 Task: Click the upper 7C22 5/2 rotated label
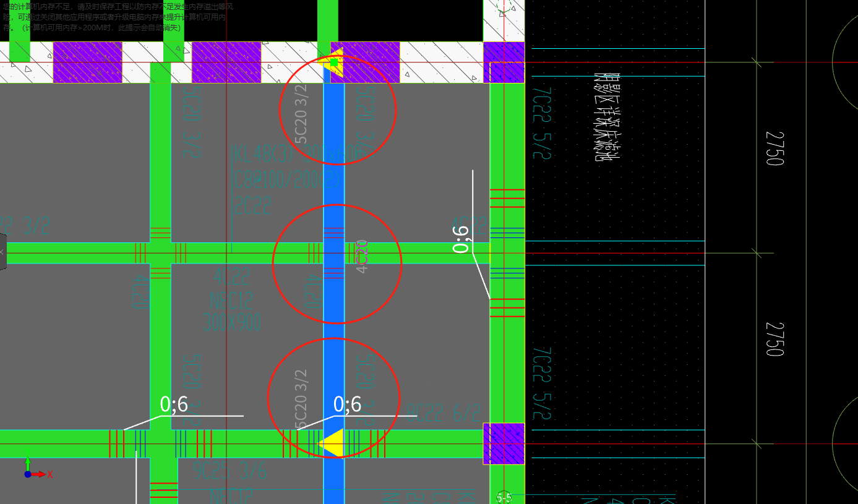[542, 123]
